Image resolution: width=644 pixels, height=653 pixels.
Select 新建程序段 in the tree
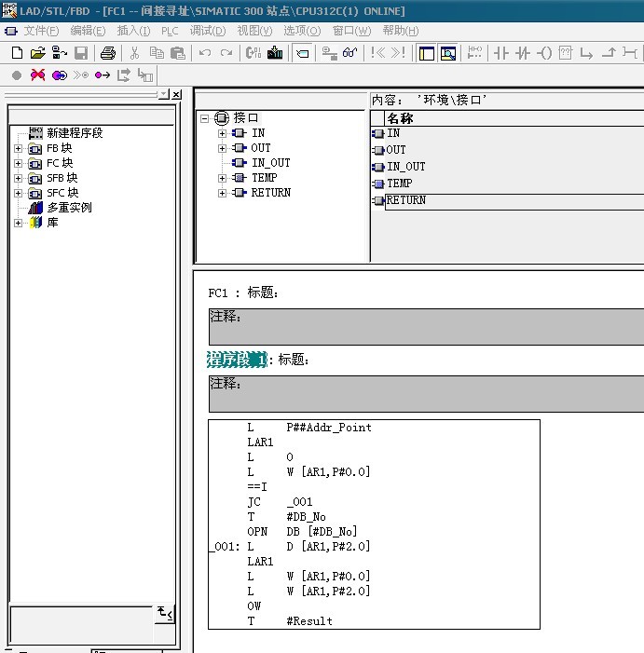75,133
